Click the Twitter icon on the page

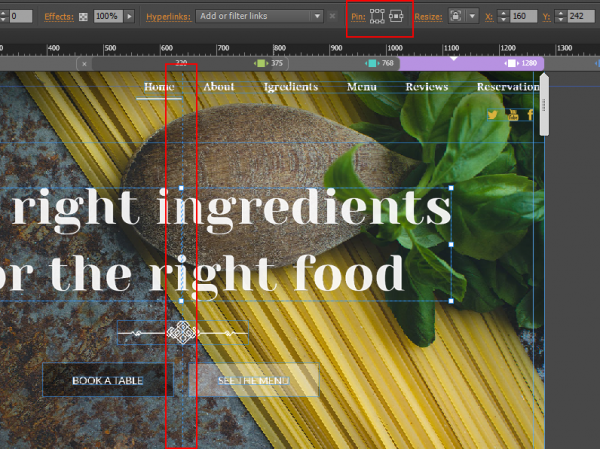pyautogui.click(x=491, y=115)
